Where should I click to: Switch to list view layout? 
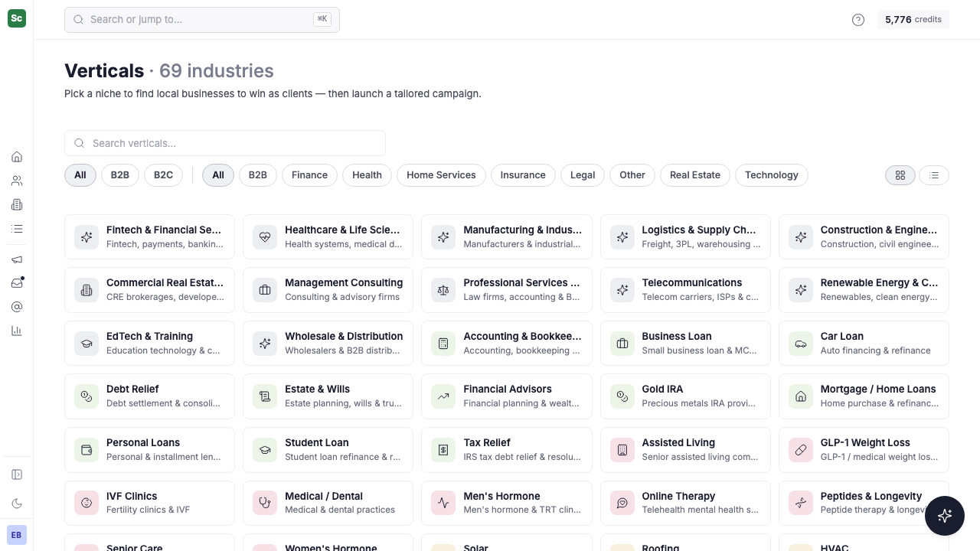[934, 175]
